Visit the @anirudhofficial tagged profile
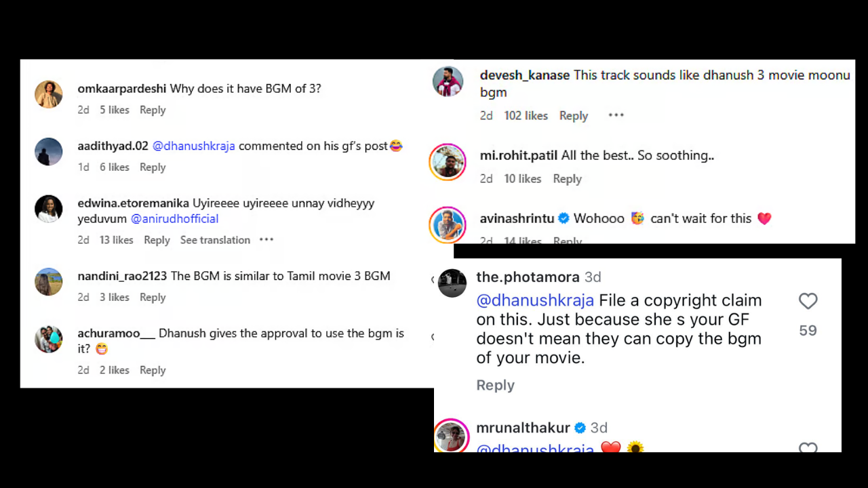The width and height of the screenshot is (868, 488). [x=174, y=218]
